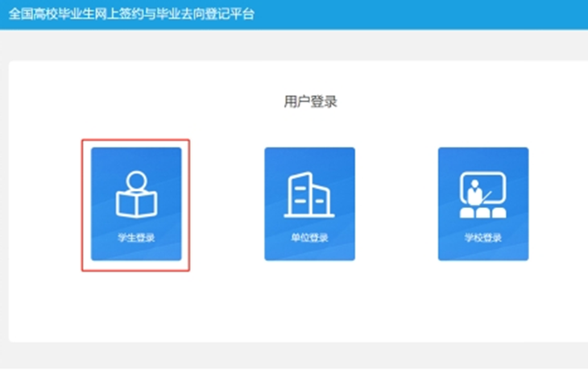
Task: Click the 用户登录 heading text
Action: [310, 102]
